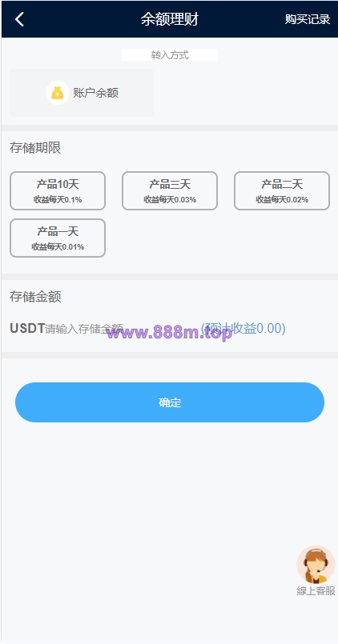The height and width of the screenshot is (644, 338).
Task: Go back using the header arrow
Action: pos(19,19)
